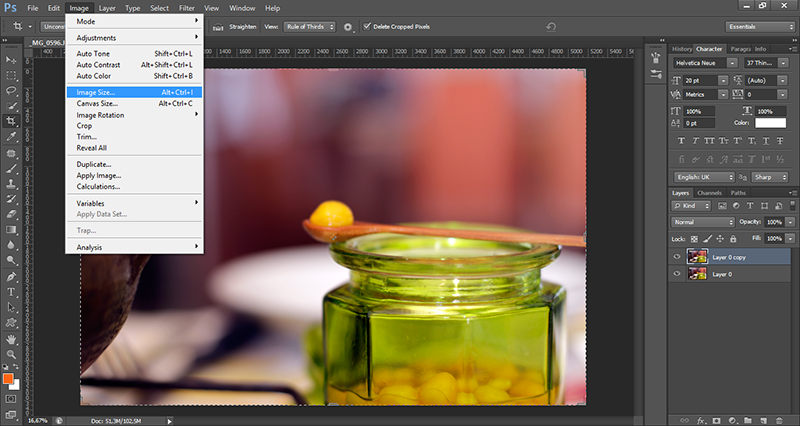Open the Rule of Thirds view dropdown
Image resolution: width=800 pixels, height=426 pixels.
[308, 26]
